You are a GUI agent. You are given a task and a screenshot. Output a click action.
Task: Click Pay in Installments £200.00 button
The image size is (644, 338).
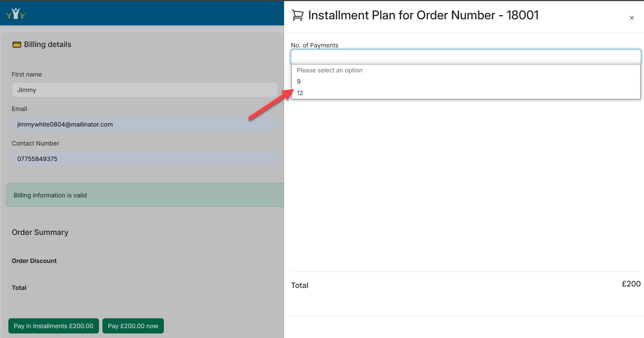53,326
